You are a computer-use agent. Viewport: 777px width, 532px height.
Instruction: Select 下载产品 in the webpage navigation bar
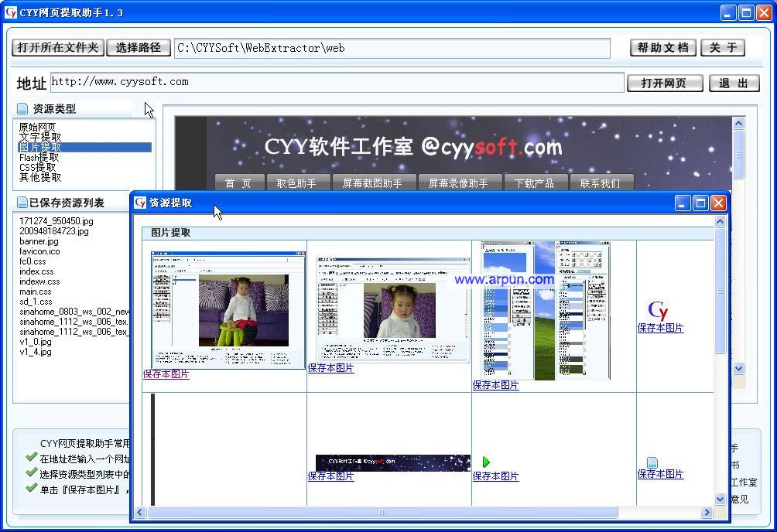(536, 182)
